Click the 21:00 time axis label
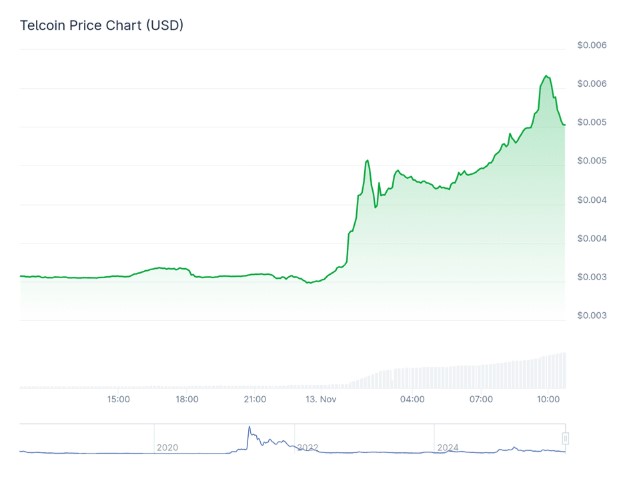 (x=255, y=399)
